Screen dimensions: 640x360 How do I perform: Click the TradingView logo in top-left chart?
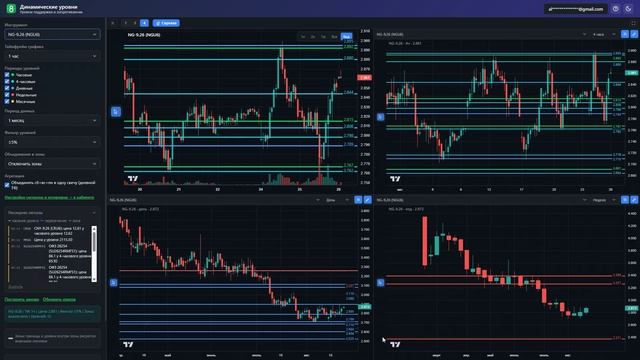click(133, 179)
